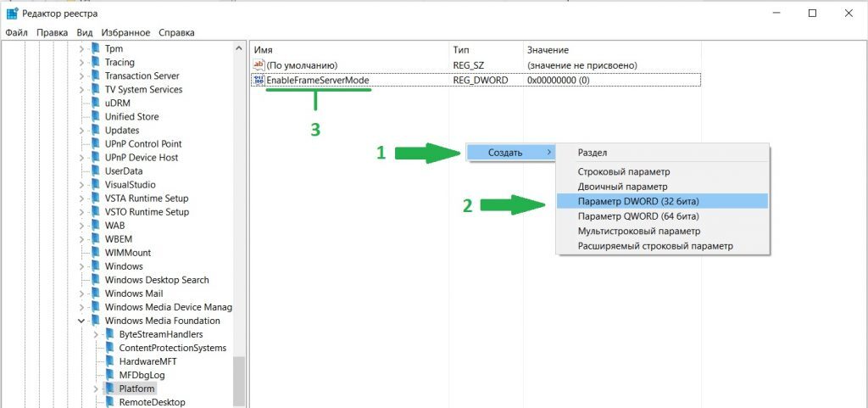
Task: Click the DWORD icon beside EnableFrameServerMode
Action: (259, 80)
